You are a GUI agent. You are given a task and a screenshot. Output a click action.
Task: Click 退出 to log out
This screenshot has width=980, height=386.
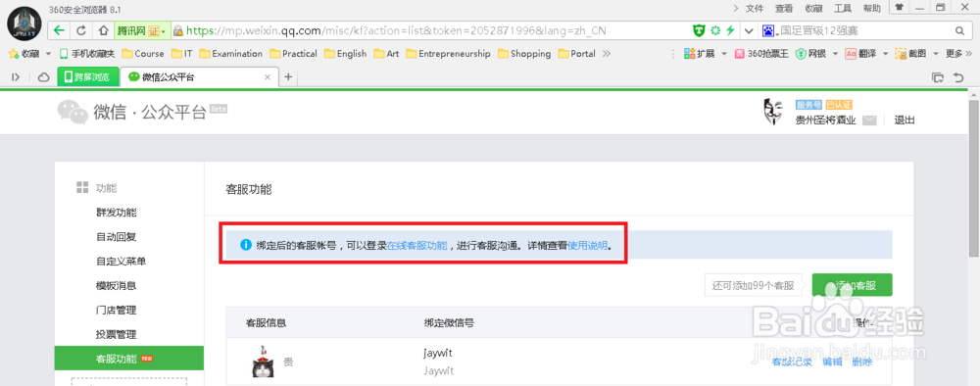coord(905,121)
